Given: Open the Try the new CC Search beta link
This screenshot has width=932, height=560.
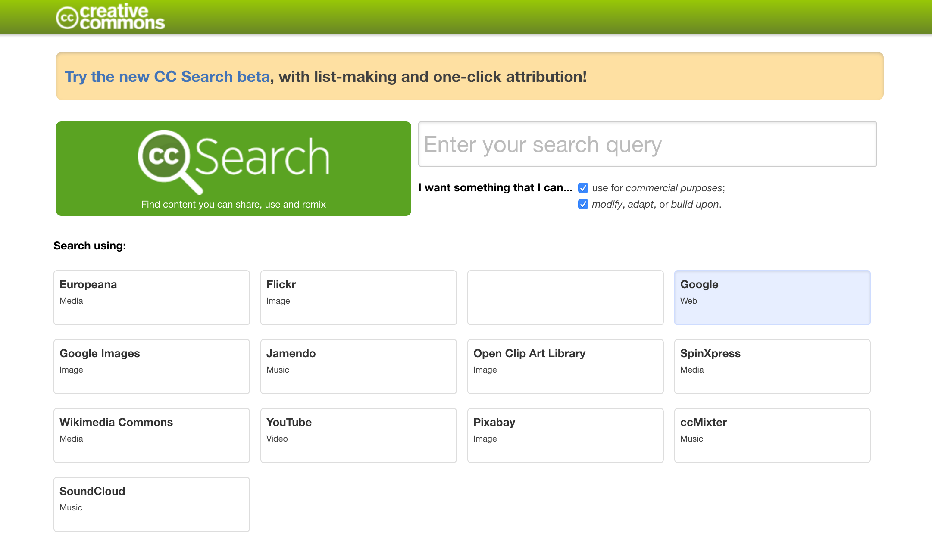Looking at the screenshot, I should 167,76.
